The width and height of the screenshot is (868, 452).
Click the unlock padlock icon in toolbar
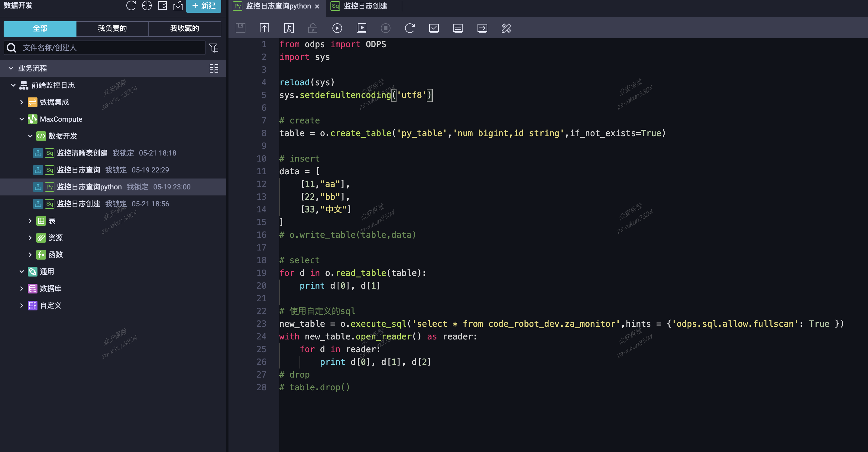click(x=313, y=28)
